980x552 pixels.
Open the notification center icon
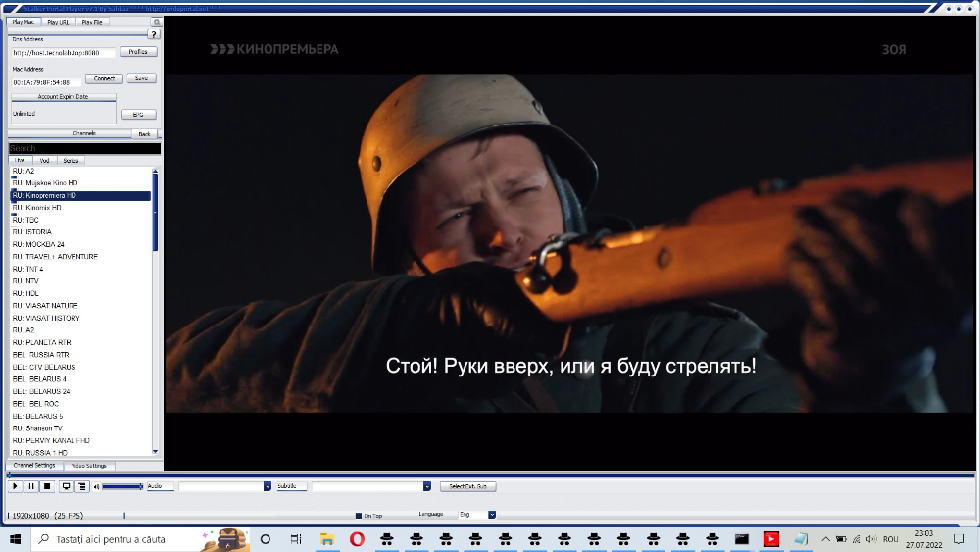pyautogui.click(x=959, y=539)
